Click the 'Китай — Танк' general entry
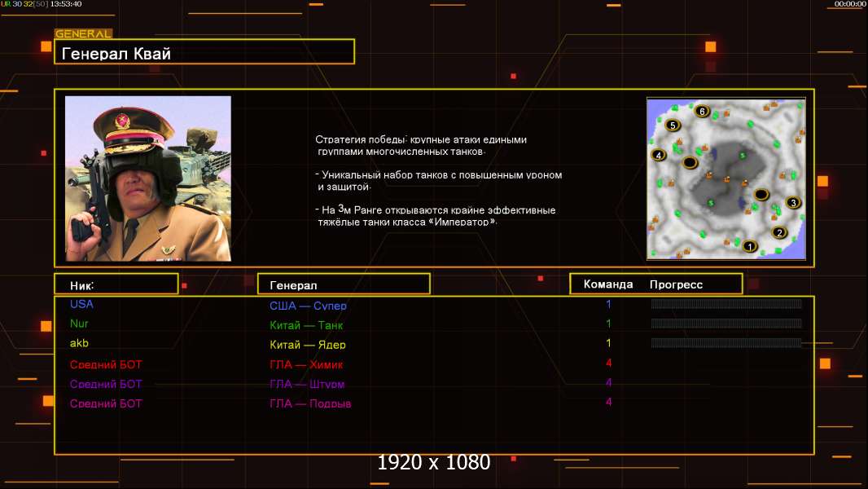The height and width of the screenshot is (489, 868). click(306, 325)
